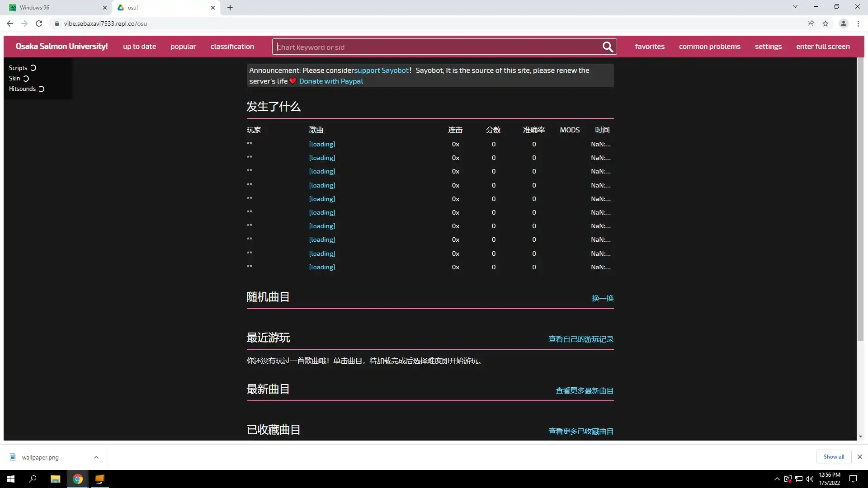Image resolution: width=868 pixels, height=488 pixels.
Task: Open File Explorer from the taskbar
Action: pyautogui.click(x=55, y=479)
